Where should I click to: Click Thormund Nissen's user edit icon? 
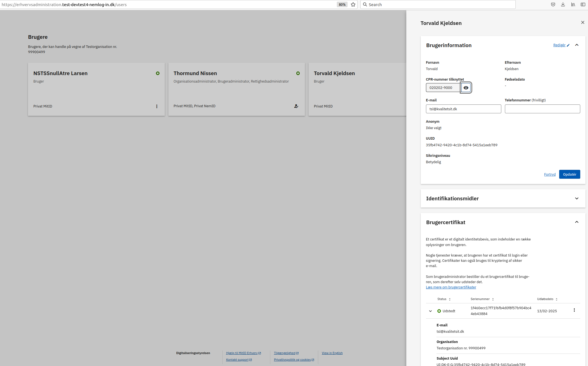click(x=296, y=106)
